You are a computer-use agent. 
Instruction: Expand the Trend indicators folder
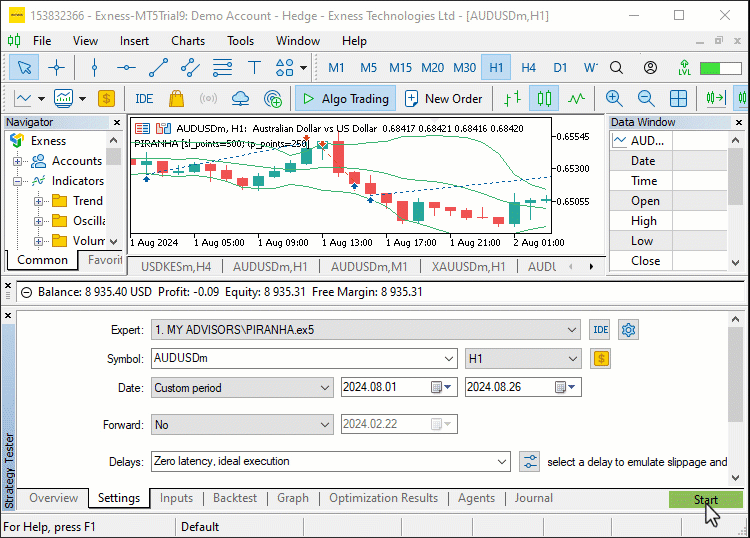[x=38, y=201]
